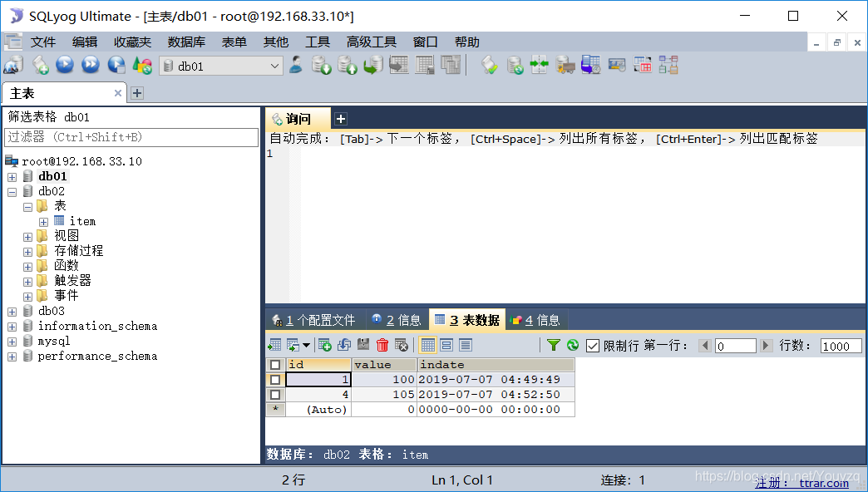The width and height of the screenshot is (868, 492).
Task: Add a new query tab next to 询问
Action: 341,119
